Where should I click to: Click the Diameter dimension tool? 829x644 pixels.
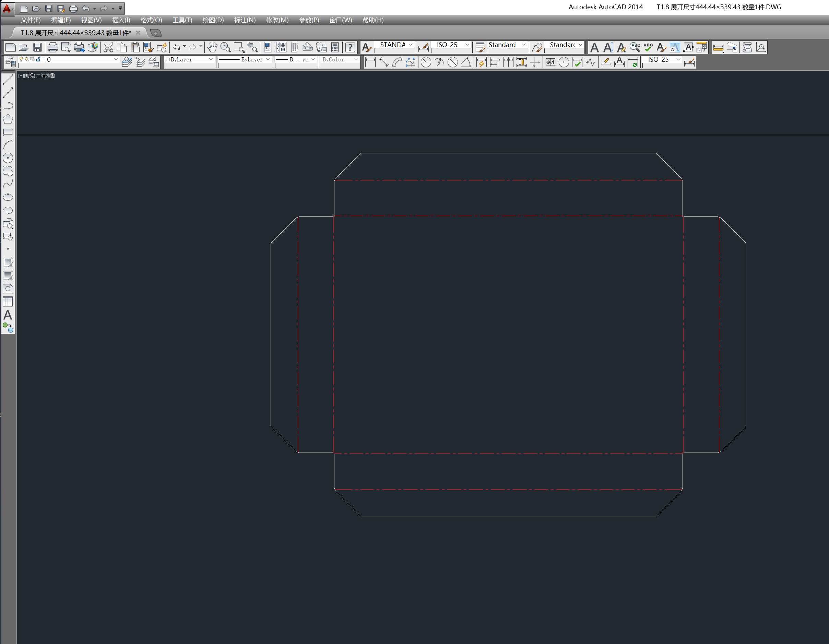pos(452,62)
